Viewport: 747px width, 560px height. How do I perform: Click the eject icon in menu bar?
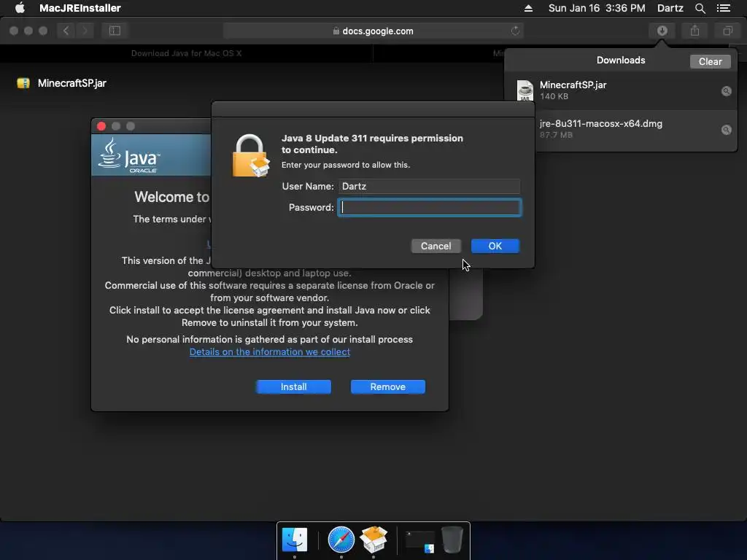528,8
